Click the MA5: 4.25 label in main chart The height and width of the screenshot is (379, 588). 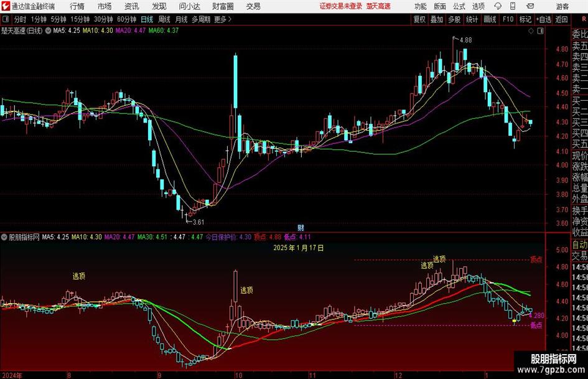[x=67, y=30]
